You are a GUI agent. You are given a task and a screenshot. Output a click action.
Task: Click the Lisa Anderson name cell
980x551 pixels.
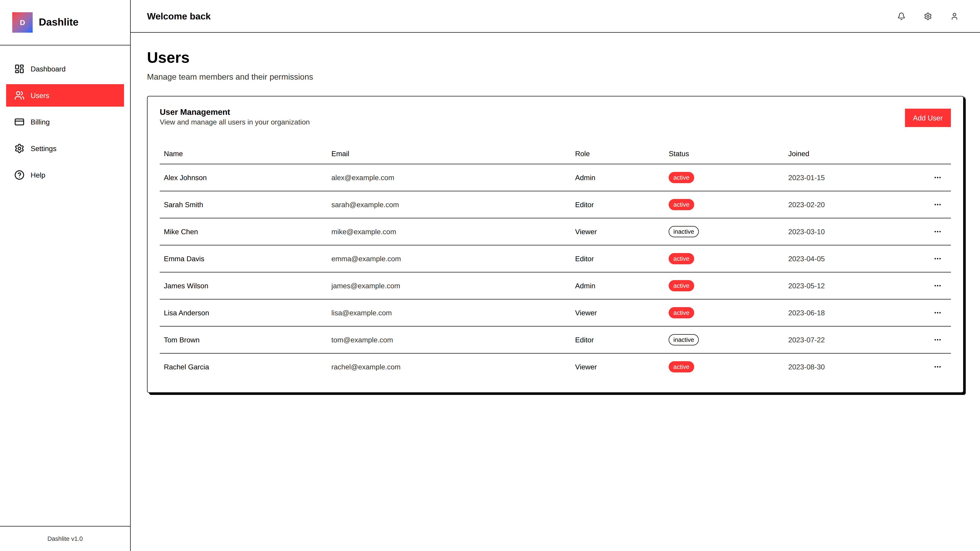click(x=186, y=313)
